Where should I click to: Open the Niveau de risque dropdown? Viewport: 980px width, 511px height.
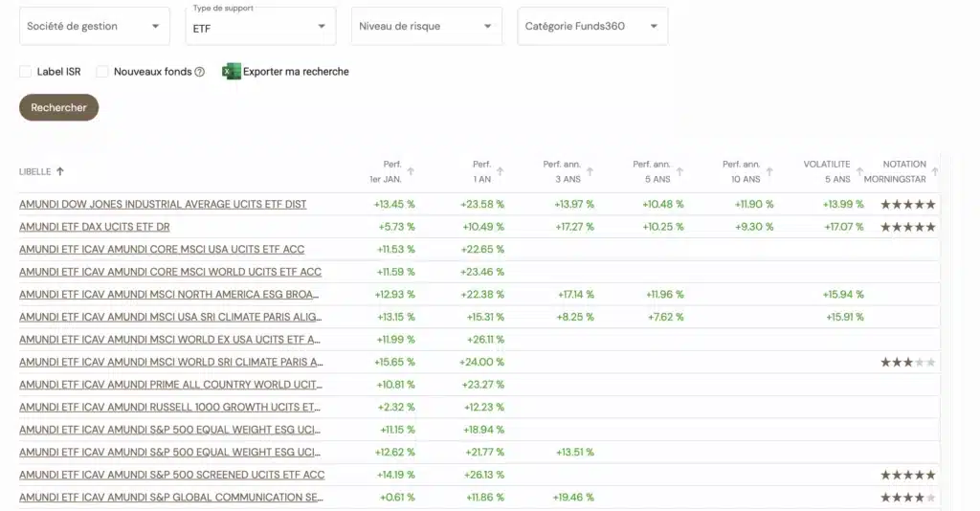tap(427, 26)
